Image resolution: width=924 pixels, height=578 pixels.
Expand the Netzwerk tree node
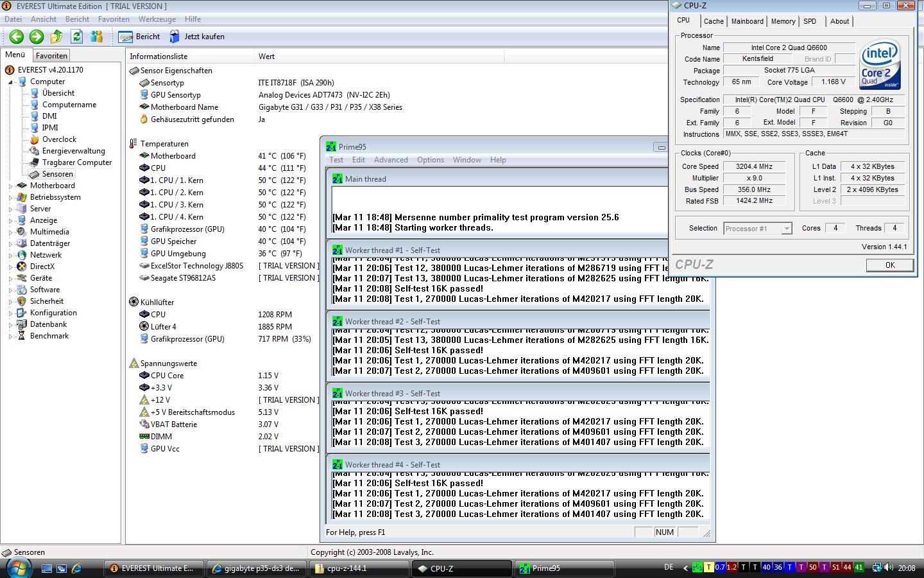(10, 256)
